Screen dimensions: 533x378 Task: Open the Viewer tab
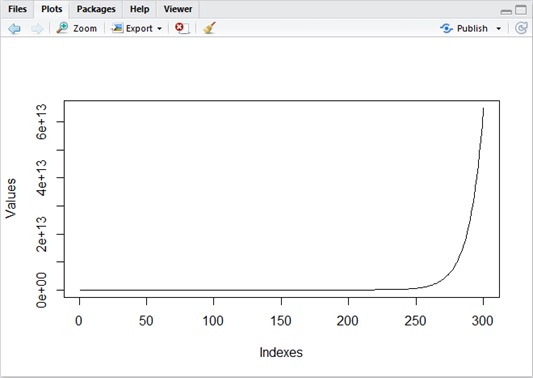click(x=178, y=9)
